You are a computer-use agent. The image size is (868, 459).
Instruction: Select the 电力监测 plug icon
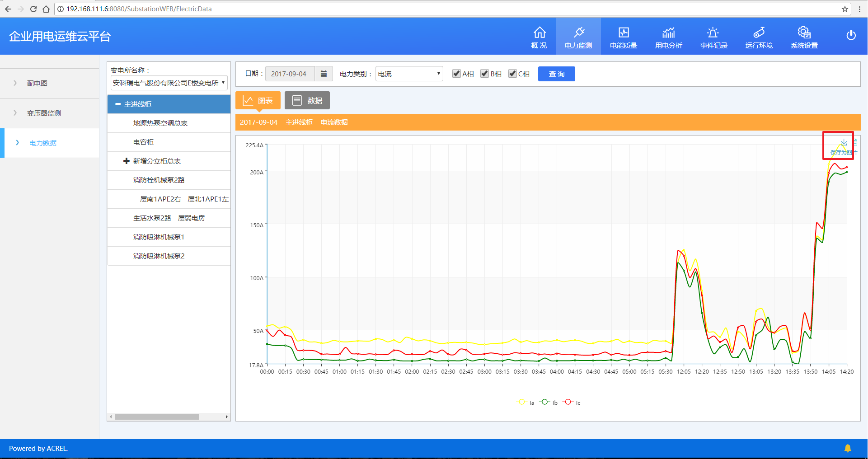[578, 33]
